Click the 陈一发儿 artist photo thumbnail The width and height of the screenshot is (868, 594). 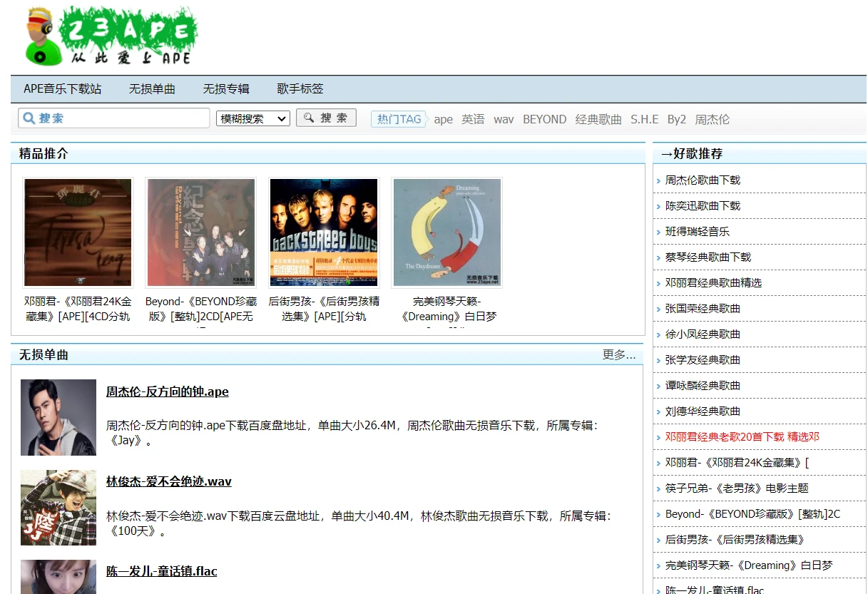point(58,576)
